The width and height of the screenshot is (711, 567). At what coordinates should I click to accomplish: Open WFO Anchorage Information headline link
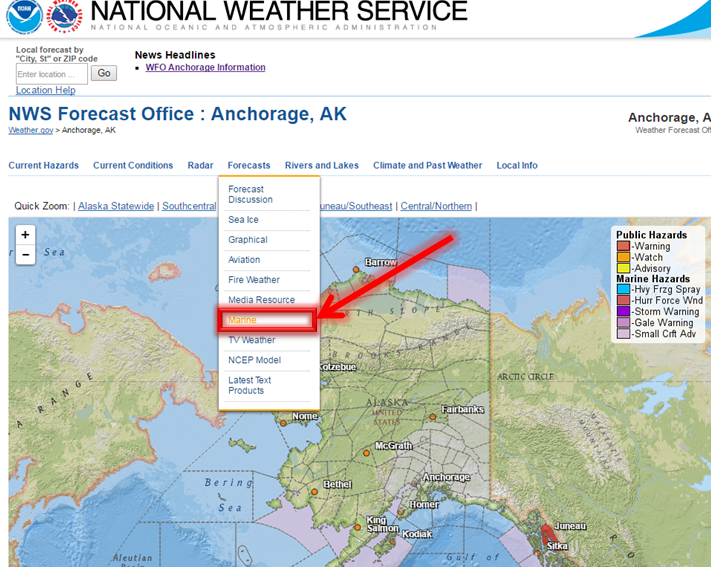205,67
